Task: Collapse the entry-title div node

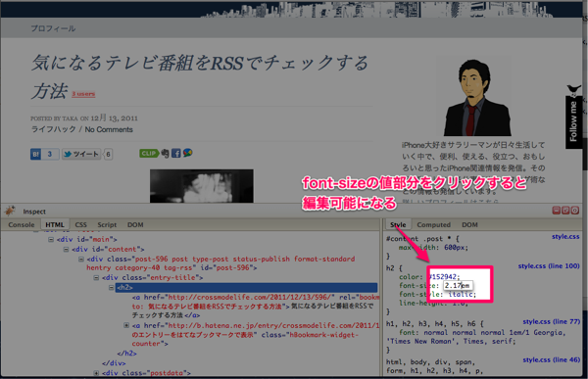Action: click(x=96, y=278)
